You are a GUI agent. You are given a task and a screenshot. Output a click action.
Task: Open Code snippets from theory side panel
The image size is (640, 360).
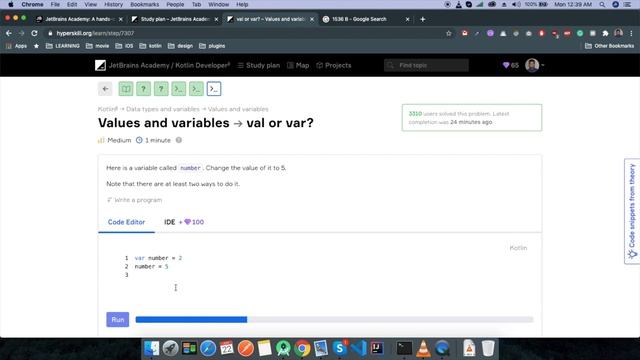[x=632, y=211]
